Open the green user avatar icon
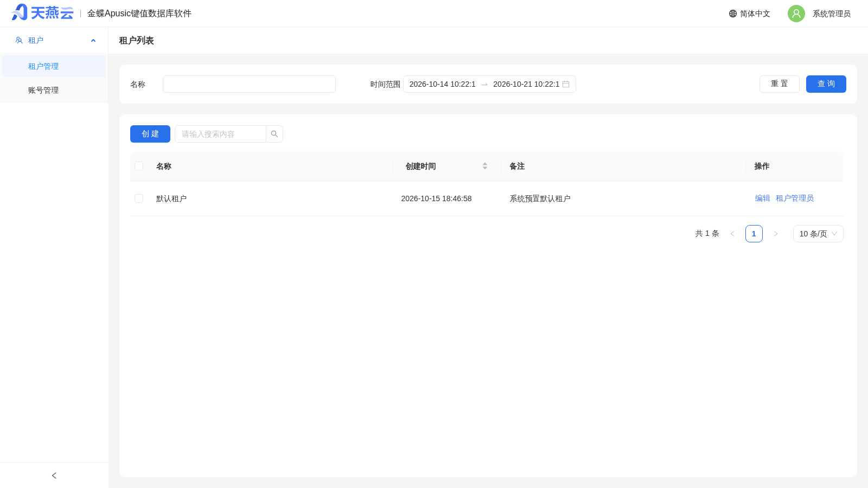This screenshot has width=868, height=488. [796, 14]
